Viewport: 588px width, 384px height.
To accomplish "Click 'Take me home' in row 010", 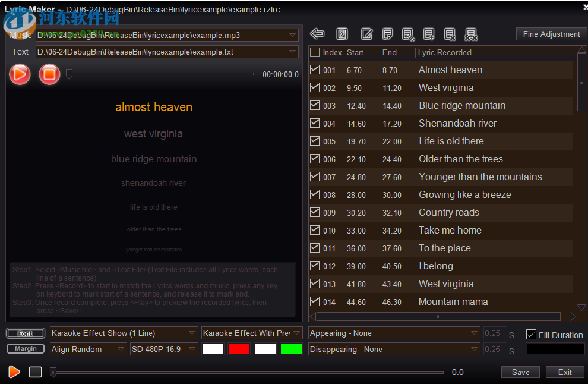I will point(450,230).
